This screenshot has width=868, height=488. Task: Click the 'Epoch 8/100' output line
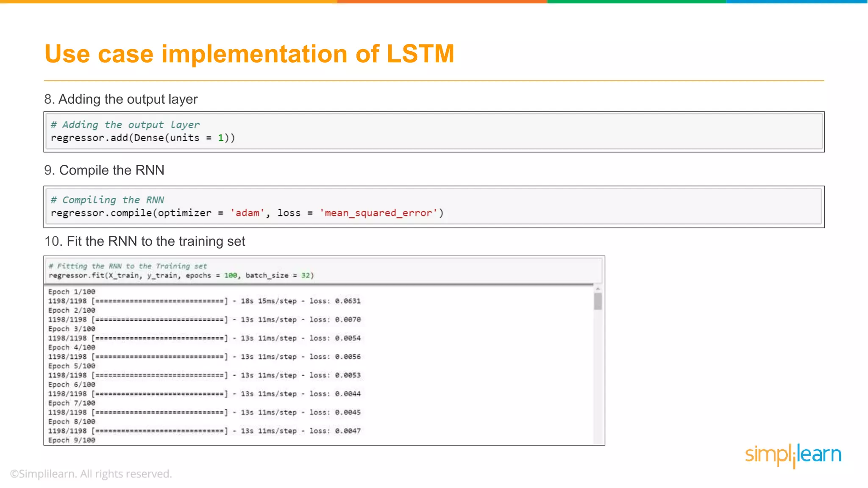72,422
